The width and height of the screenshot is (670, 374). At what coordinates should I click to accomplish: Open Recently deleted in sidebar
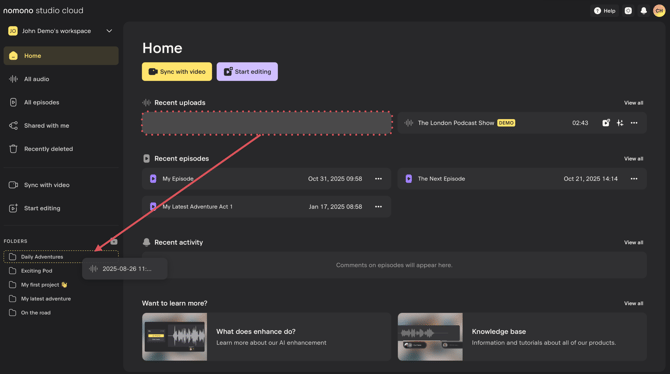[x=61, y=149]
